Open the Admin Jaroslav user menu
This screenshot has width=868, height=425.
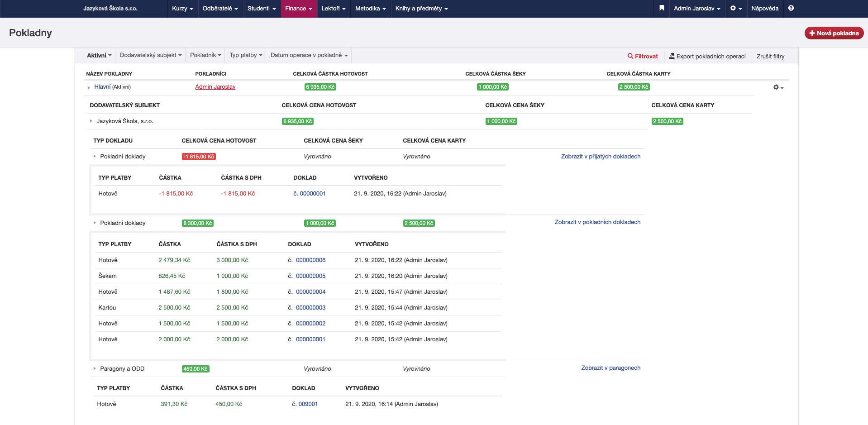pos(696,9)
